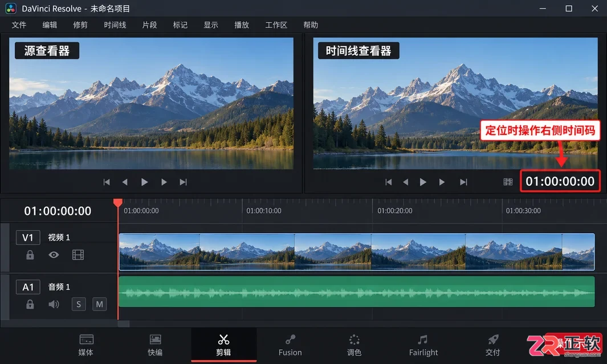Switch to the 媒体 page
Screen dimensions: 607x364
pos(86,345)
